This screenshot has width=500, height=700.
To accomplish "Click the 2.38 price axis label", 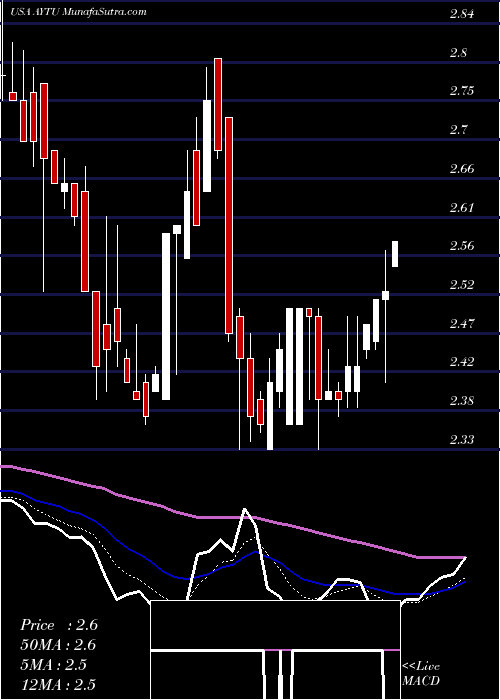I will pyautogui.click(x=462, y=401).
